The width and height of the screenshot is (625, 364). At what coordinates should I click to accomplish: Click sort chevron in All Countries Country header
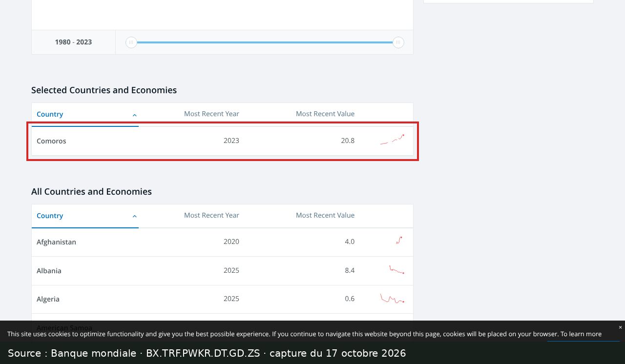click(134, 217)
